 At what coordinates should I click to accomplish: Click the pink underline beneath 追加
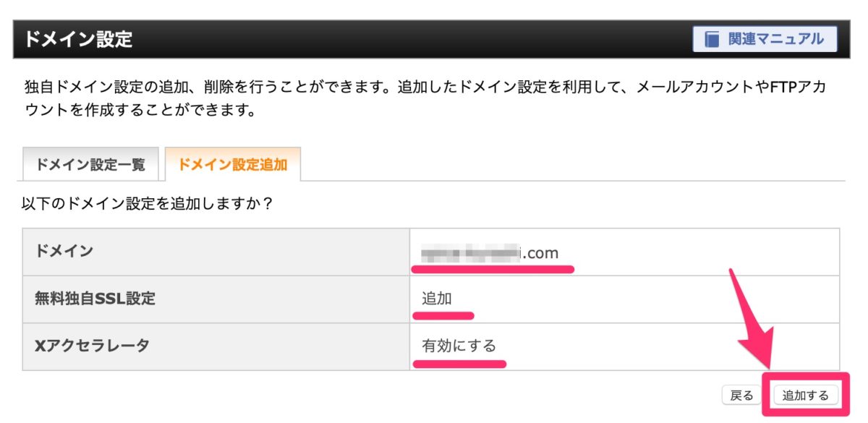pyautogui.click(x=443, y=315)
